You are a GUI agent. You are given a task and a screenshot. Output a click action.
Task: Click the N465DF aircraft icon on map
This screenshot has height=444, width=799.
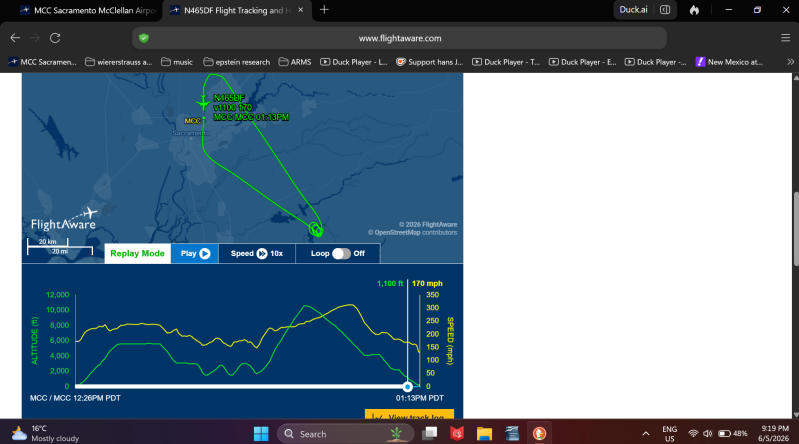pos(203,103)
